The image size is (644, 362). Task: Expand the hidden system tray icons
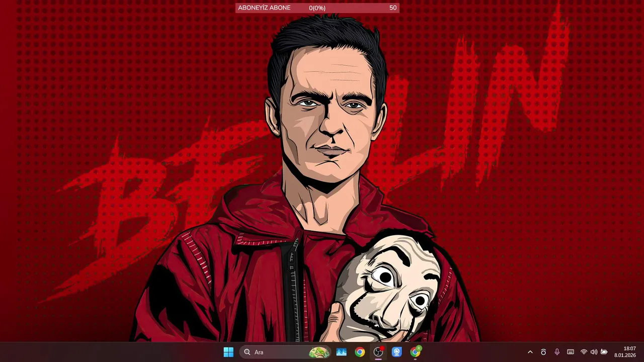pyautogui.click(x=530, y=352)
